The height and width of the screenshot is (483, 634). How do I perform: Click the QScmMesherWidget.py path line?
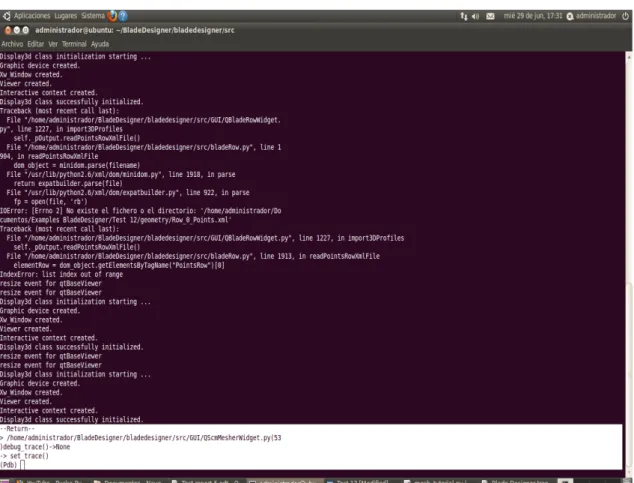click(141, 438)
